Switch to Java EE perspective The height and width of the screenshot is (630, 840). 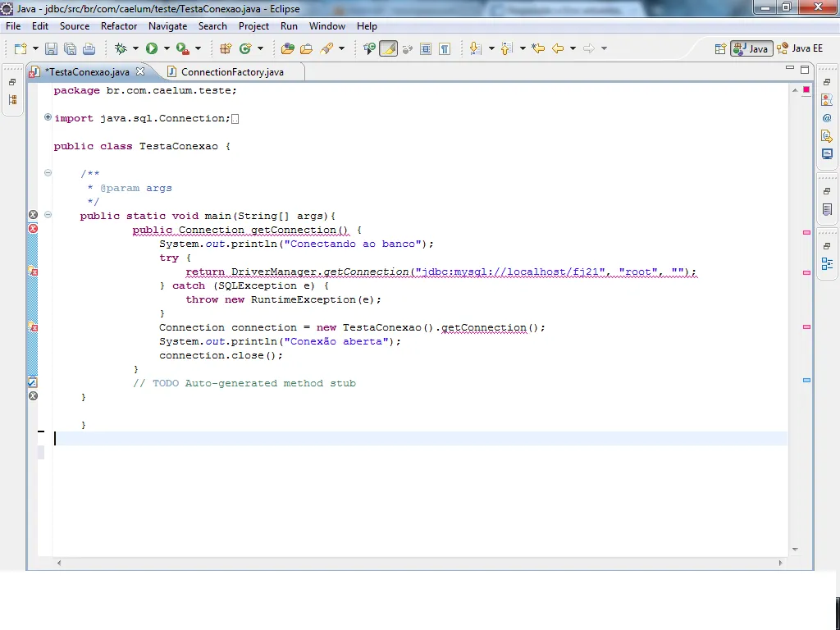[800, 49]
